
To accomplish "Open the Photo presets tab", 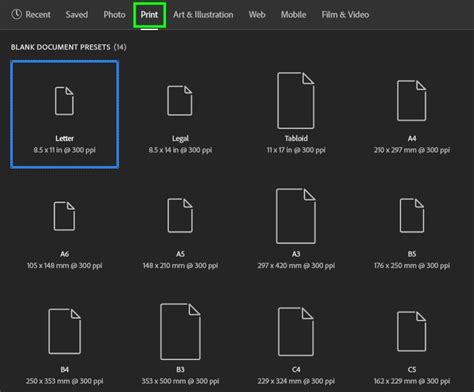I will pyautogui.click(x=114, y=15).
